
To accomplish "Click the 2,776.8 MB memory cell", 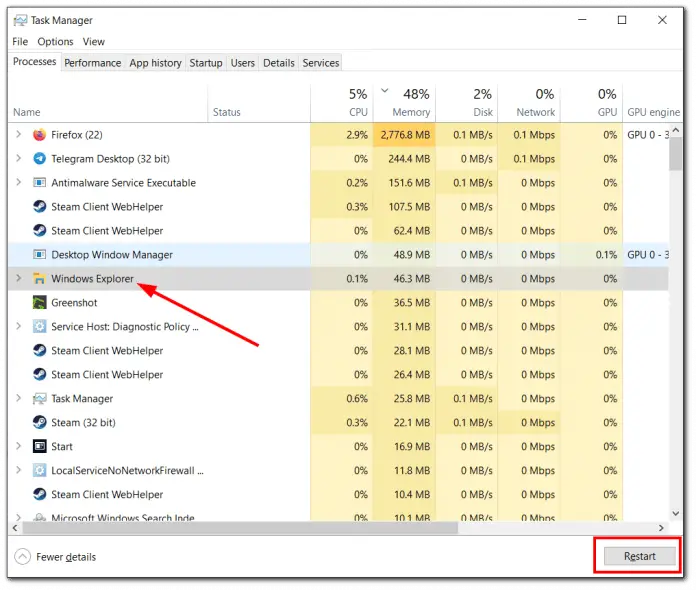I will (x=404, y=135).
